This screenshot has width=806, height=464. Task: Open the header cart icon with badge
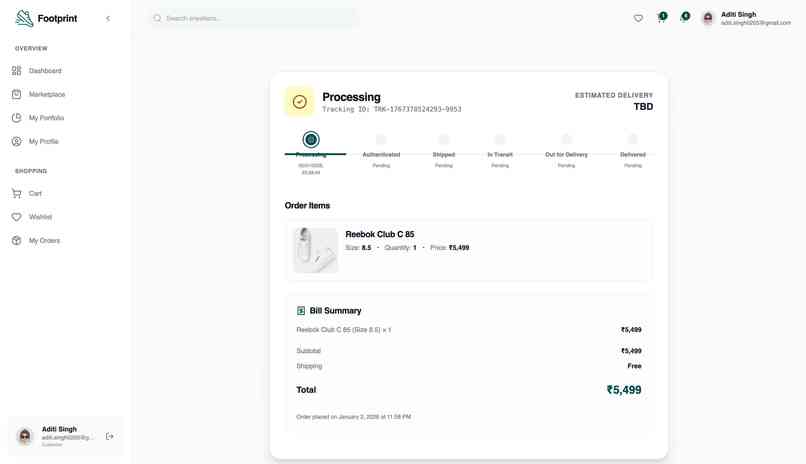[662, 17]
